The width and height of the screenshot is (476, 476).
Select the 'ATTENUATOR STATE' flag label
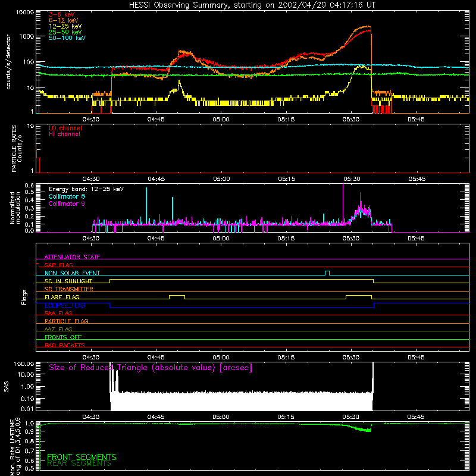click(72, 257)
